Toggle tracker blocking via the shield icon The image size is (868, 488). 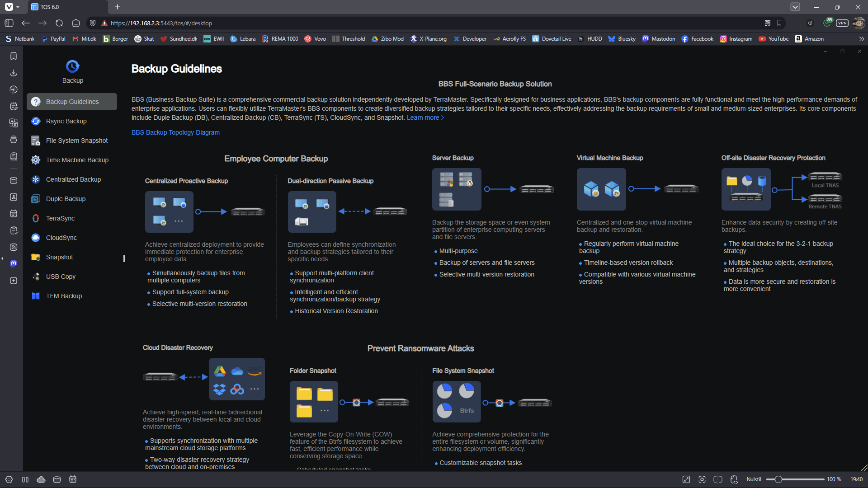[93, 23]
